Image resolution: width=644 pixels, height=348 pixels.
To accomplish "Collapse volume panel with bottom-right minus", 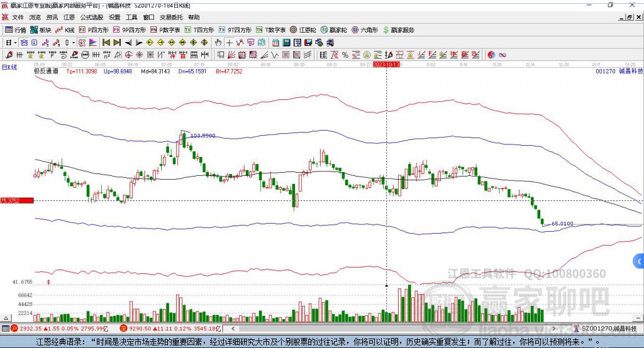I will click(638, 318).
